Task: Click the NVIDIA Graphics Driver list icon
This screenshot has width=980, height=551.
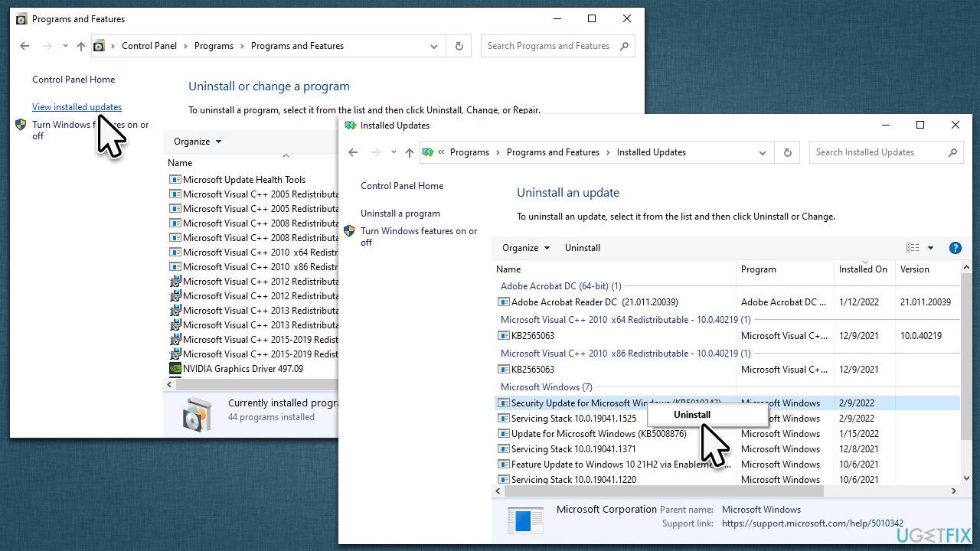Action: pyautogui.click(x=175, y=369)
